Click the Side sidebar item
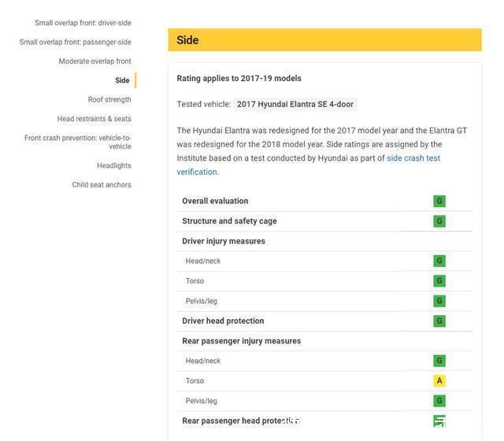 click(x=122, y=80)
